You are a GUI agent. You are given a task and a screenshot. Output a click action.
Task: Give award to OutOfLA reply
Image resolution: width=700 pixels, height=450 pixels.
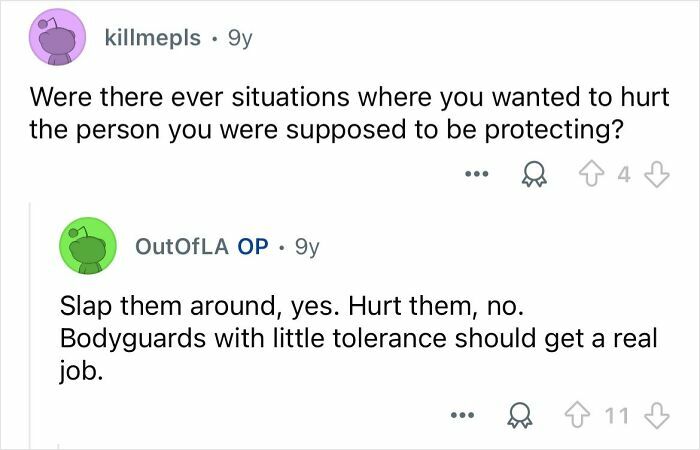click(x=520, y=416)
